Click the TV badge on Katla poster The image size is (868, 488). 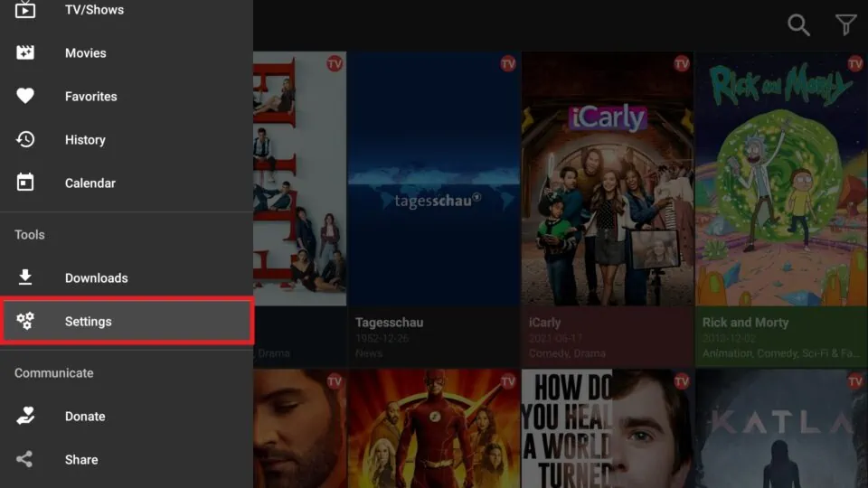click(x=855, y=381)
